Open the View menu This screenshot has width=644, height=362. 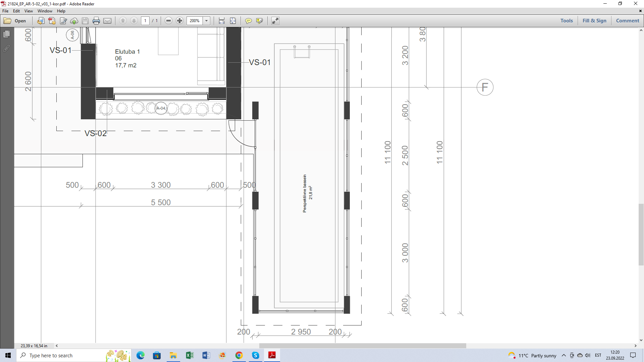[x=29, y=11]
